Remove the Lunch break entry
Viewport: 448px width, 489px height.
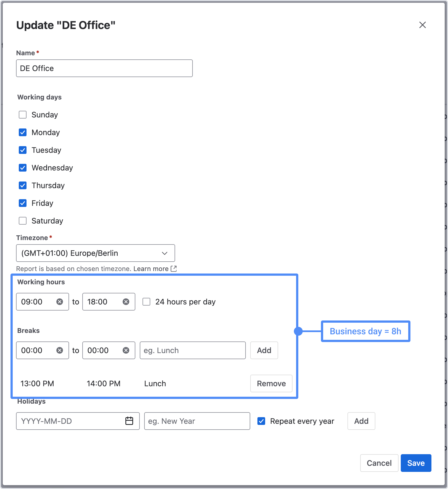point(271,383)
